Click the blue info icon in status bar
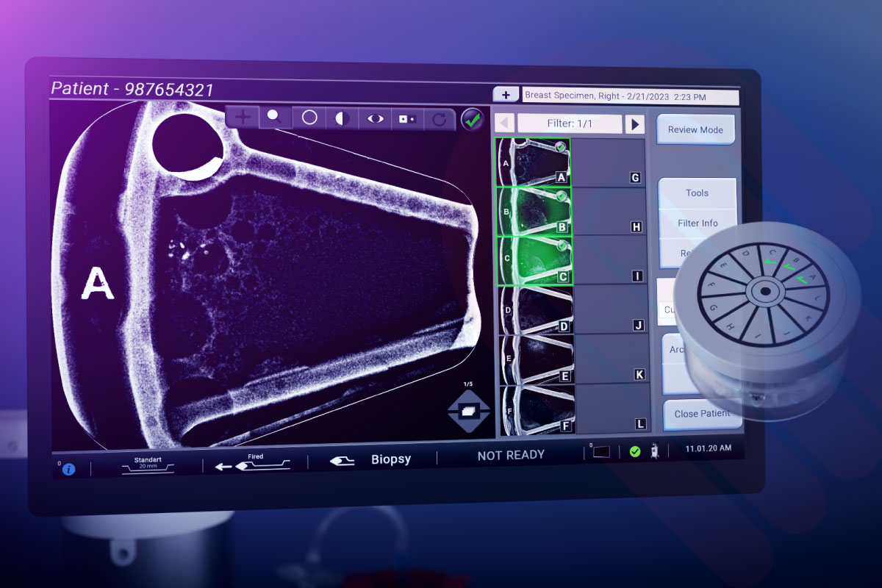 pos(68,469)
